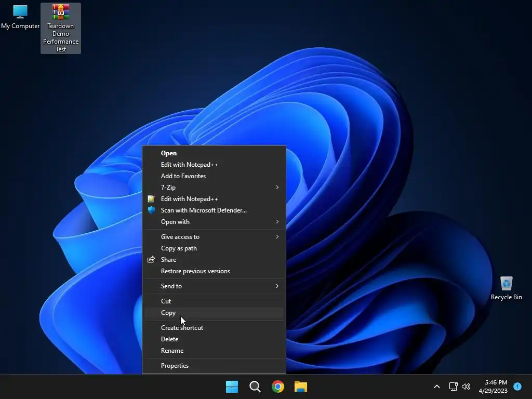Viewport: 532px width, 399px height.
Task: Choose Share in context menu
Action: click(214, 260)
